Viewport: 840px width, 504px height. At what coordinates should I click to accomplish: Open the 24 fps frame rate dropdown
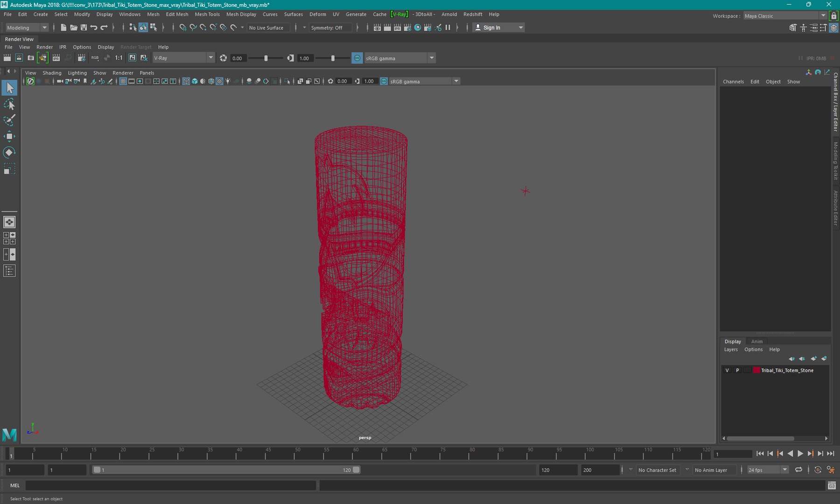(x=768, y=470)
